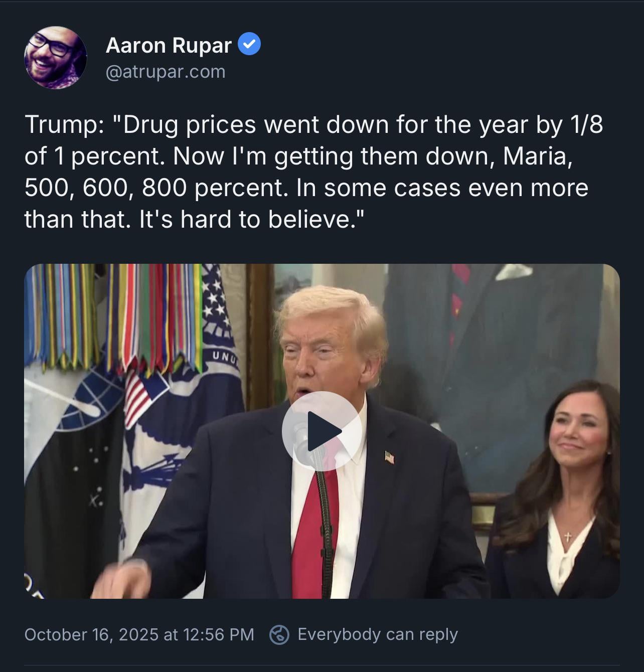
Task: Click the cross necklace on the woman
Action: [x=568, y=537]
